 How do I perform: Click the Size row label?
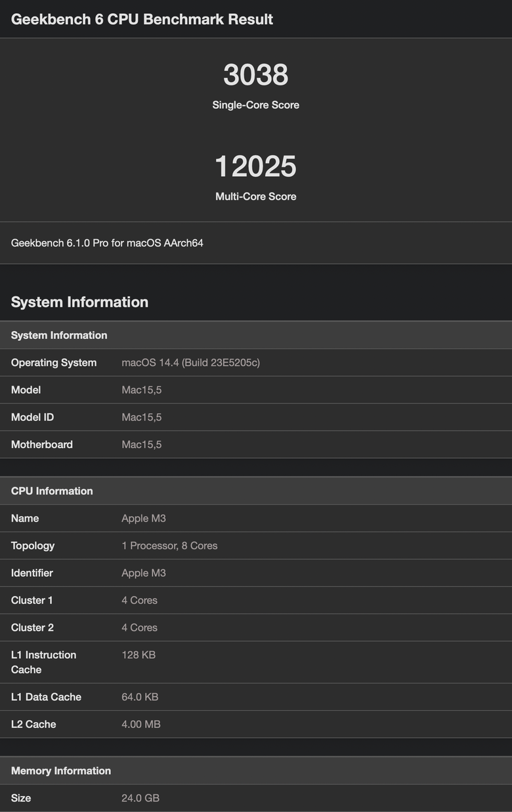point(21,798)
